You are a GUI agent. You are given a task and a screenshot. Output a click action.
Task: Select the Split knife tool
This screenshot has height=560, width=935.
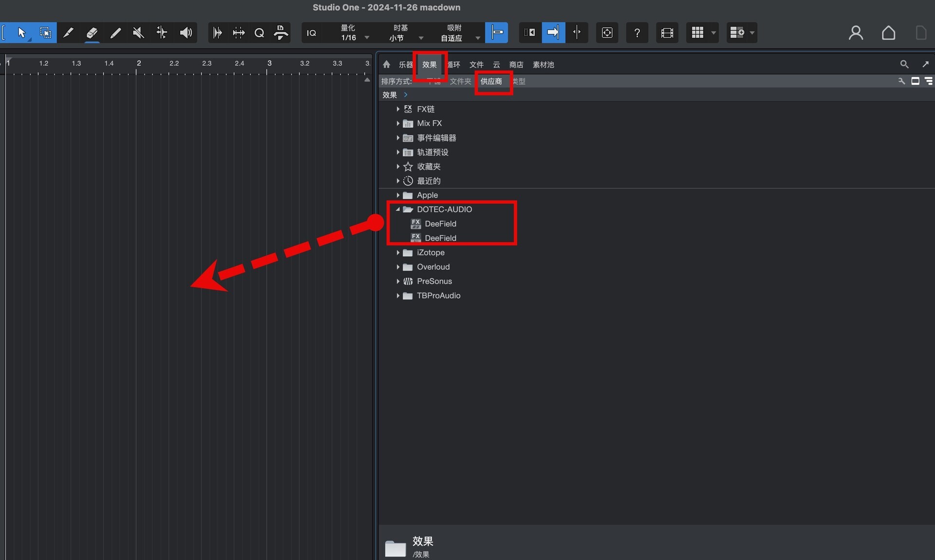[69, 33]
